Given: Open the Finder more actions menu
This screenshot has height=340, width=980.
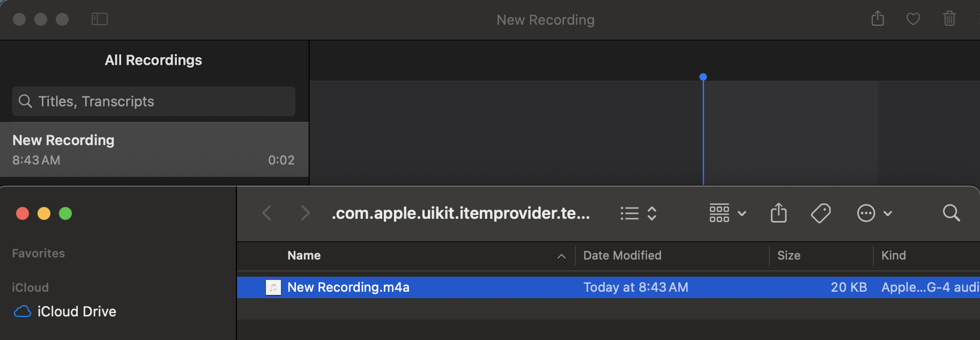Looking at the screenshot, I should (x=874, y=213).
